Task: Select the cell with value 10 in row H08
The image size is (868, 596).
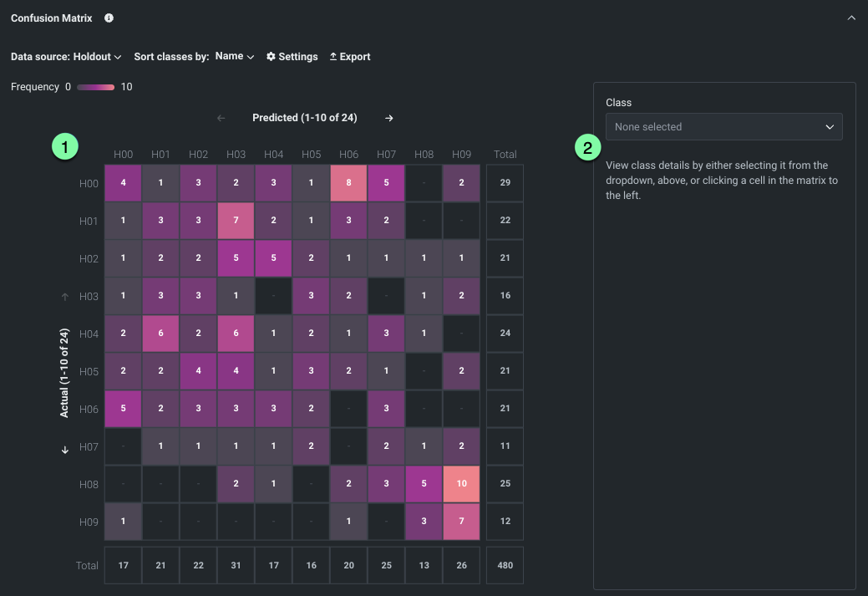Action: point(461,484)
